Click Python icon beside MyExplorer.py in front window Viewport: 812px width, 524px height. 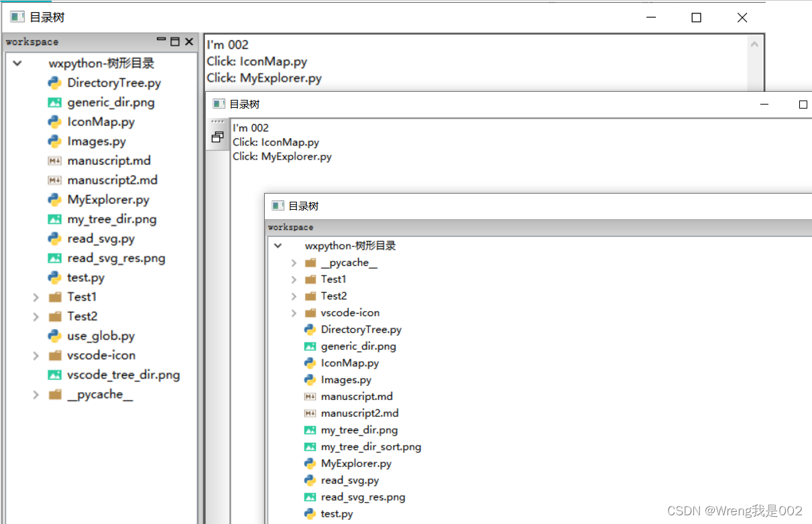(310, 464)
